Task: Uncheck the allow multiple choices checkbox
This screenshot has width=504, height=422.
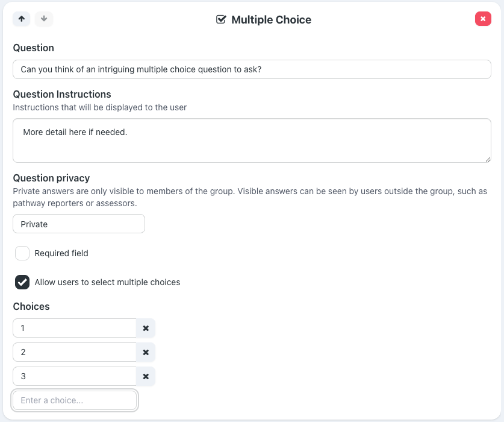Action: [x=22, y=282]
